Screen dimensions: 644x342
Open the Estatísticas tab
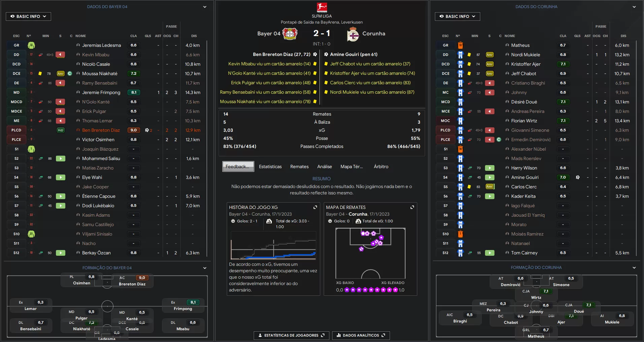(x=270, y=166)
